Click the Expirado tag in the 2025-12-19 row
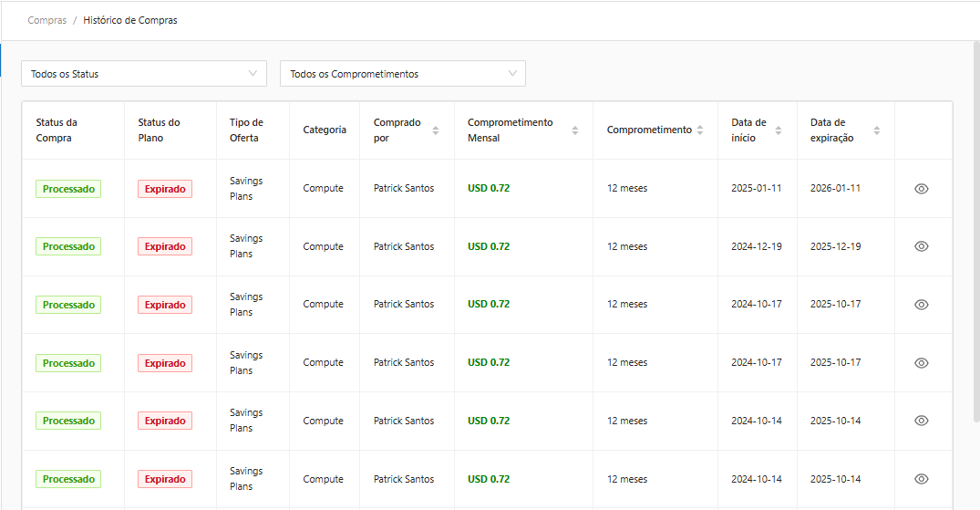Image resolution: width=980 pixels, height=510 pixels. click(x=165, y=246)
